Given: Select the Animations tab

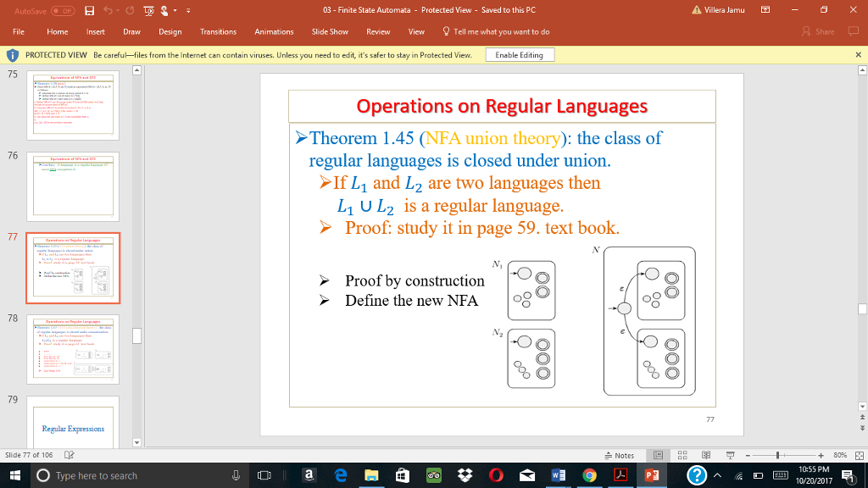Looking at the screenshot, I should pyautogui.click(x=274, y=31).
